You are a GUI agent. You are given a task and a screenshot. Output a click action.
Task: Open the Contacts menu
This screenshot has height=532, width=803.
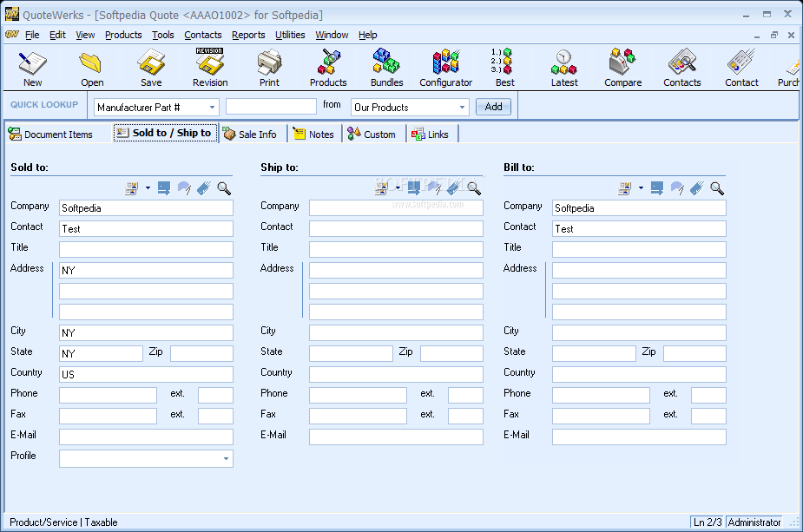(x=203, y=35)
